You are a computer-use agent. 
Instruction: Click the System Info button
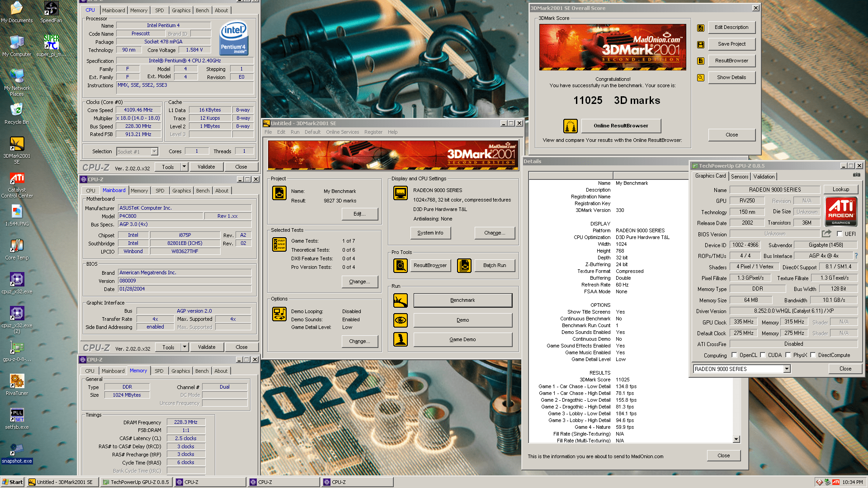tap(430, 233)
